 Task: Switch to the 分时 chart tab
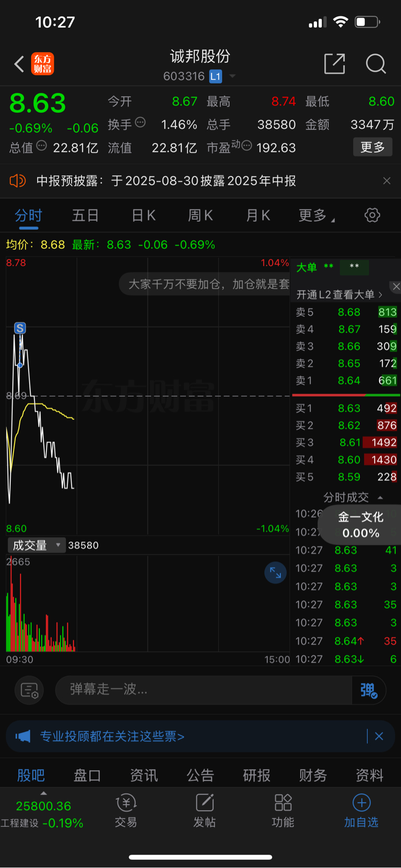28,216
